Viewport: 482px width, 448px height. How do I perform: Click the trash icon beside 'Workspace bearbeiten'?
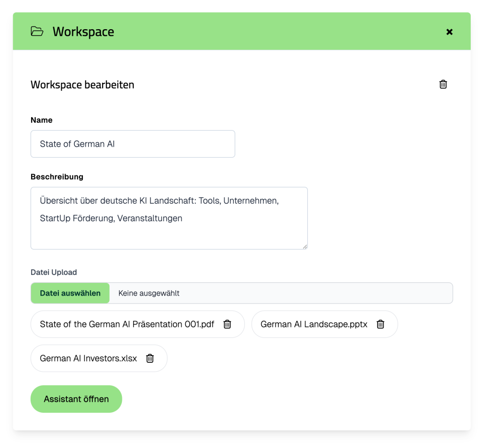[442, 84]
